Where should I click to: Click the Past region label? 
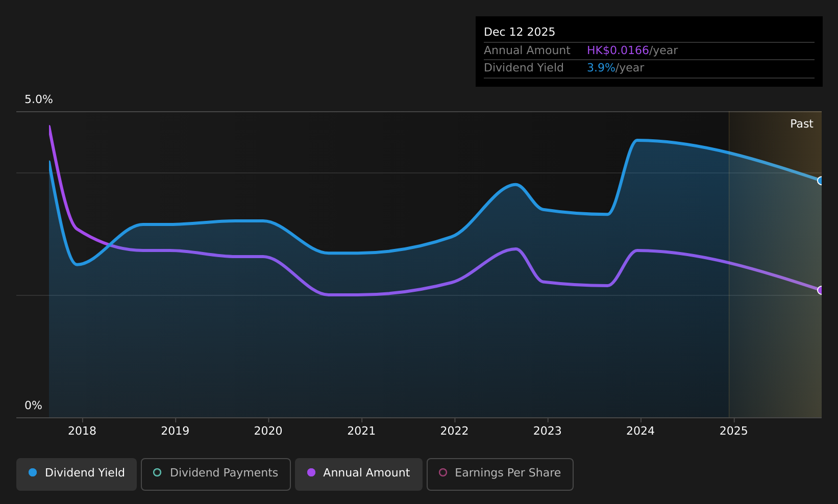coord(802,124)
